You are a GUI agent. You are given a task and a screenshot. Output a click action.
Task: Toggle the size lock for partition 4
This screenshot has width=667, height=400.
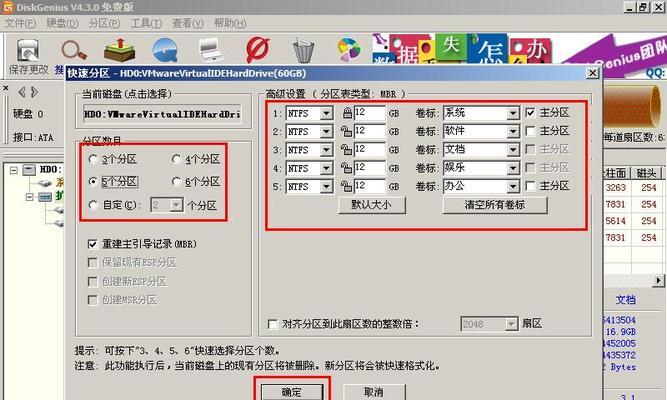[346, 168]
